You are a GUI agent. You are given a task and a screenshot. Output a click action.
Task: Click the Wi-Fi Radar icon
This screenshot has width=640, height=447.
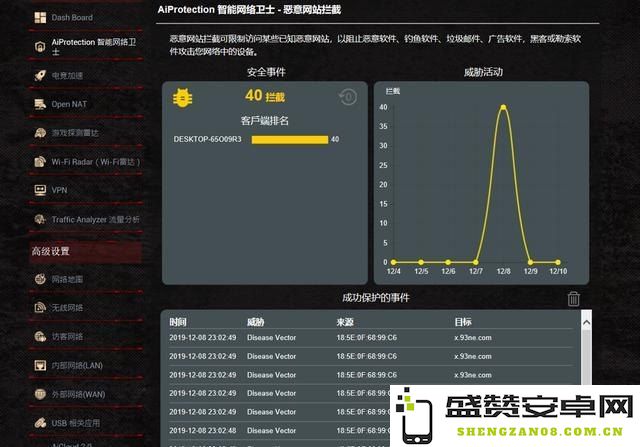click(40, 162)
